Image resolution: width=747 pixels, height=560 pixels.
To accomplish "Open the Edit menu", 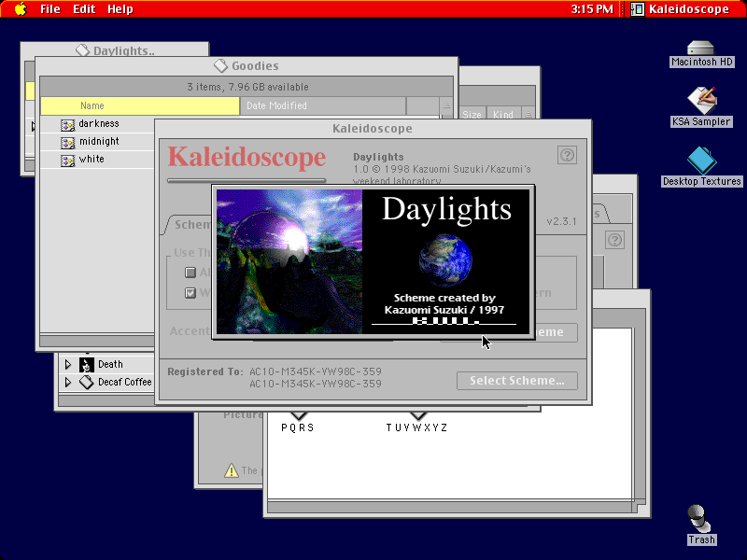I will click(84, 9).
